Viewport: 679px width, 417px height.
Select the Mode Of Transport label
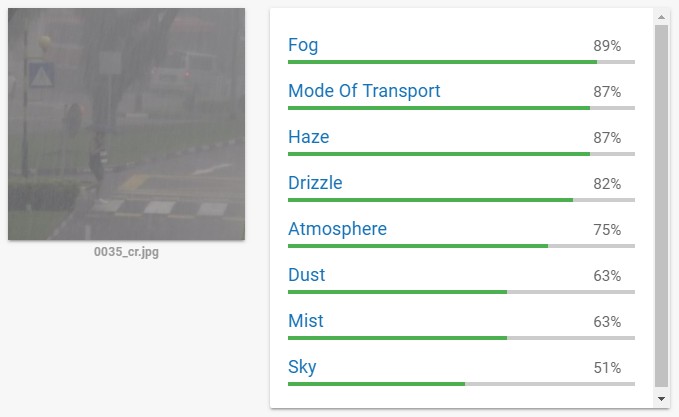click(364, 91)
